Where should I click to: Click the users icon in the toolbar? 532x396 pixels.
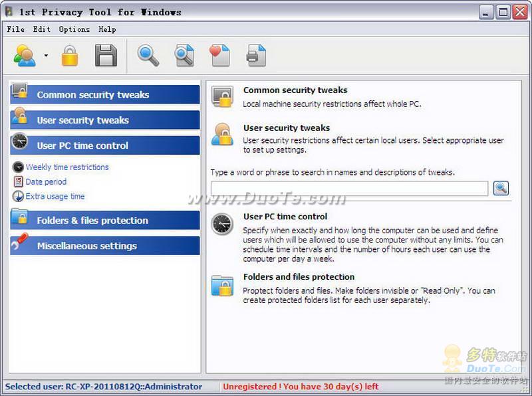click(25, 56)
